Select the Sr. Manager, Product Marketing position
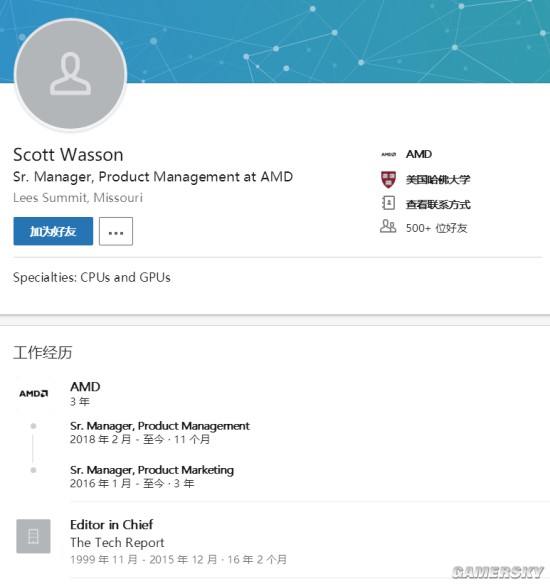Viewport: 550px width, 584px height. pos(152,470)
